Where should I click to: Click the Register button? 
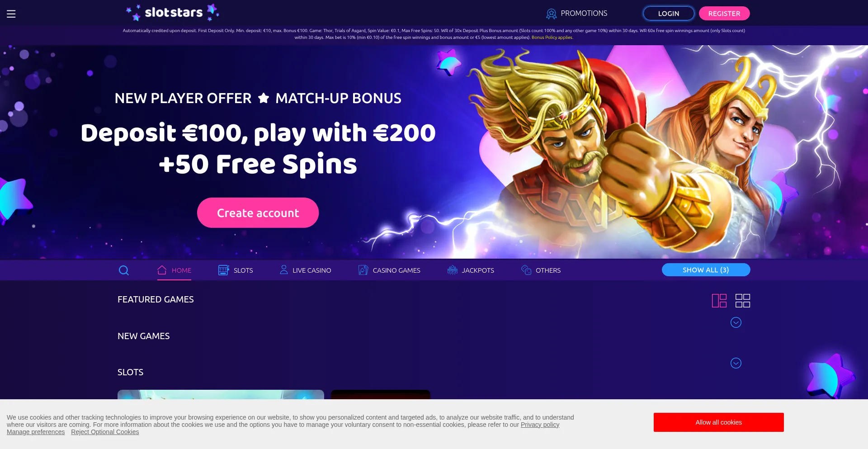(724, 14)
